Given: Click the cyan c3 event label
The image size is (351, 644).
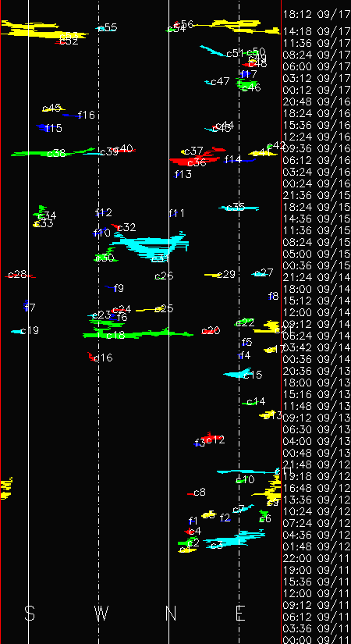Looking at the screenshot, I should point(217,546).
